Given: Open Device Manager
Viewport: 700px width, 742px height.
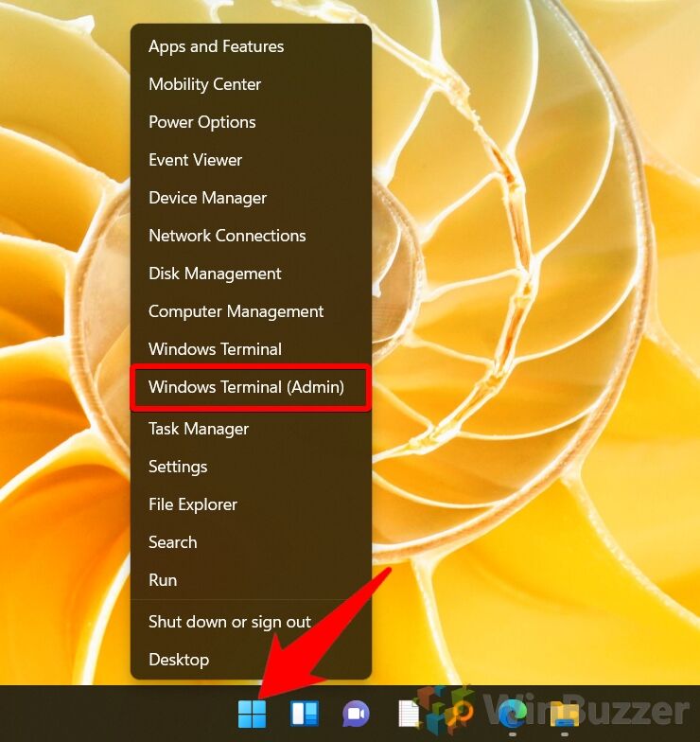Looking at the screenshot, I should tap(251, 198).
